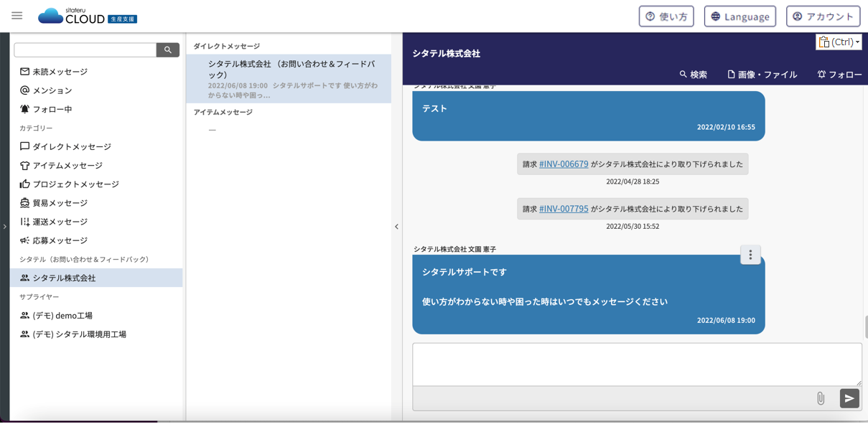Click the chat scrollbar thumb
The width and height of the screenshot is (868, 424).
[865, 326]
